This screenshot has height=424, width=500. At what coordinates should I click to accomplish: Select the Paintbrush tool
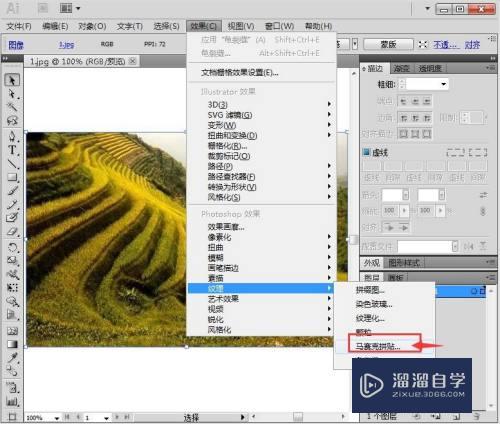(12, 191)
